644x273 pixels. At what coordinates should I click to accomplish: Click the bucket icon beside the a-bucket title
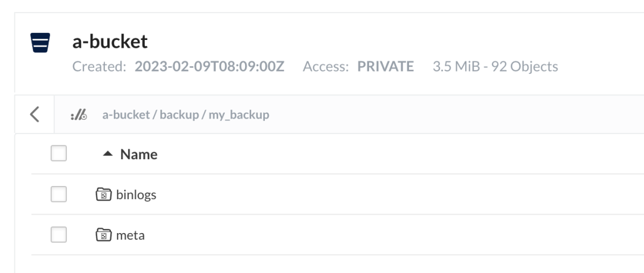tap(41, 43)
